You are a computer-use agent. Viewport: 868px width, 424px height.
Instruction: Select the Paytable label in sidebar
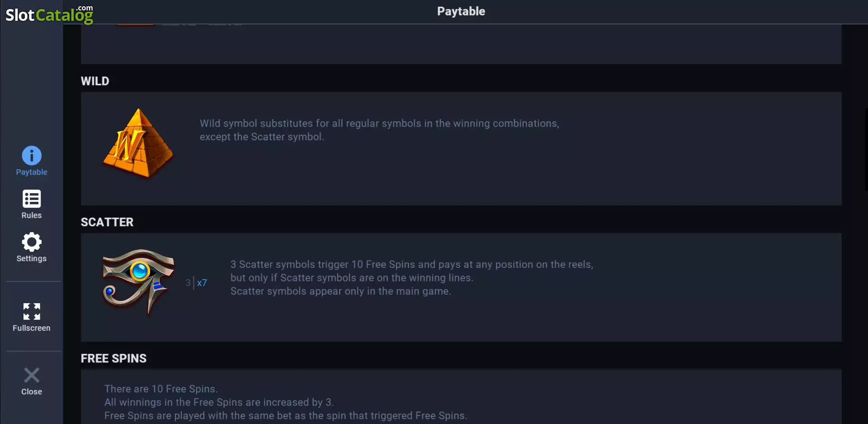pos(32,172)
